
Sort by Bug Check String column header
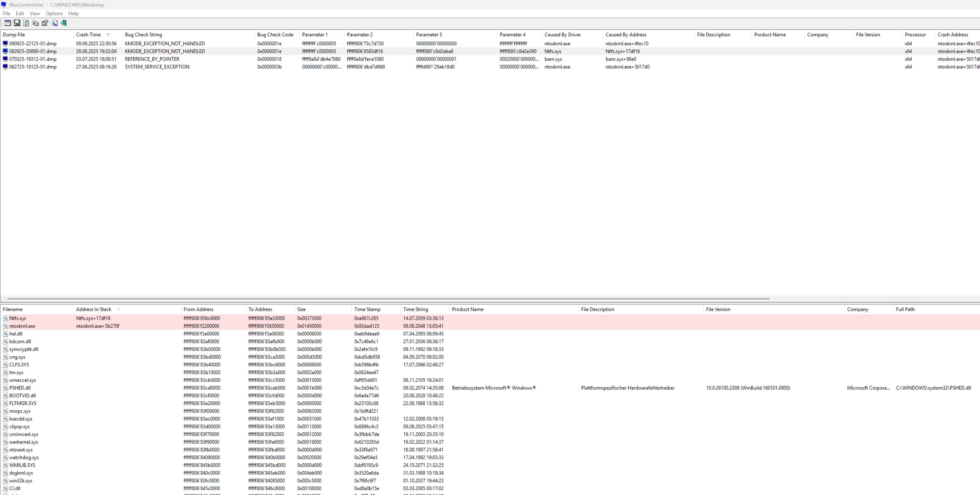point(143,35)
